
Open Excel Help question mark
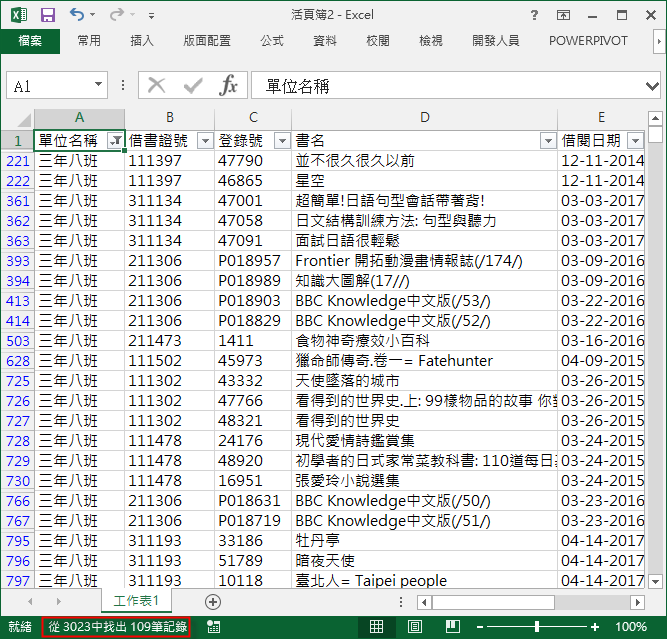[534, 15]
